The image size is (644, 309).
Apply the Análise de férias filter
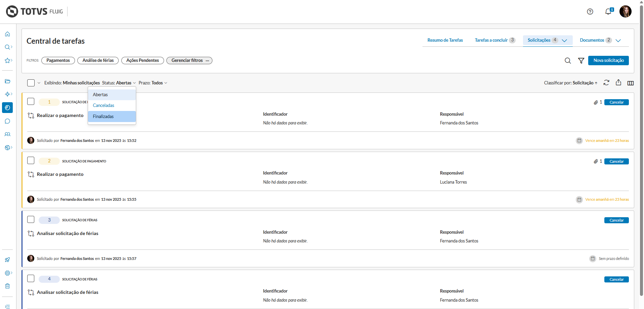point(98,61)
